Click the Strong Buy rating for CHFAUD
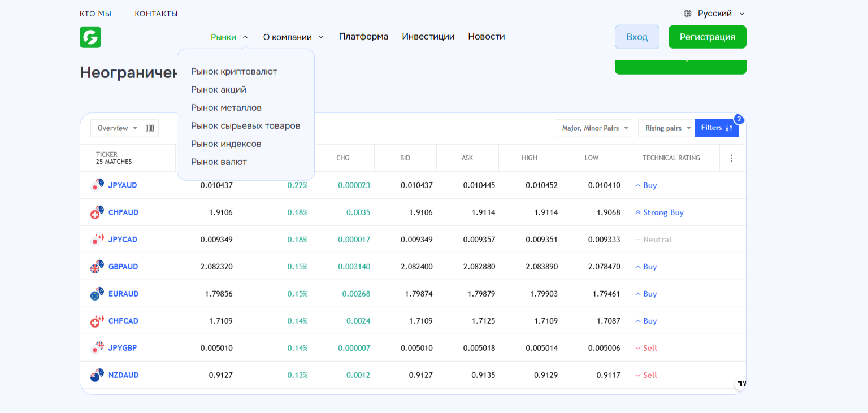868x413 pixels. coord(659,212)
